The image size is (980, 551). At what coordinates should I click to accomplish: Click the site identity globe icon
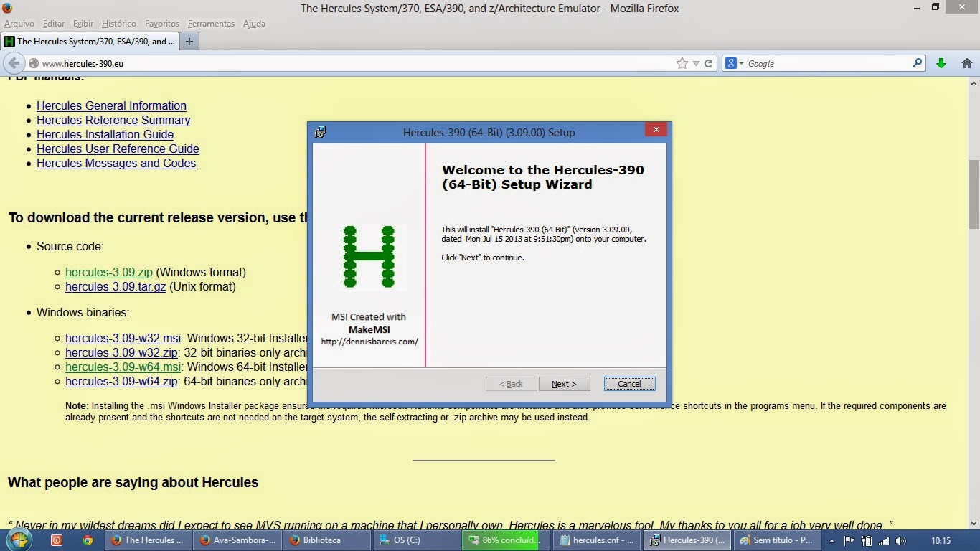(x=34, y=63)
